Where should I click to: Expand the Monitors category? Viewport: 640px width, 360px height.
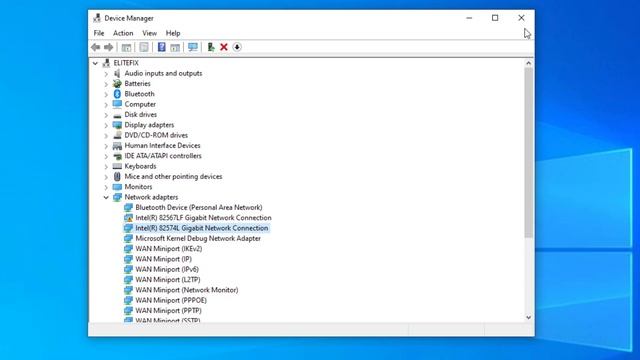click(x=106, y=187)
